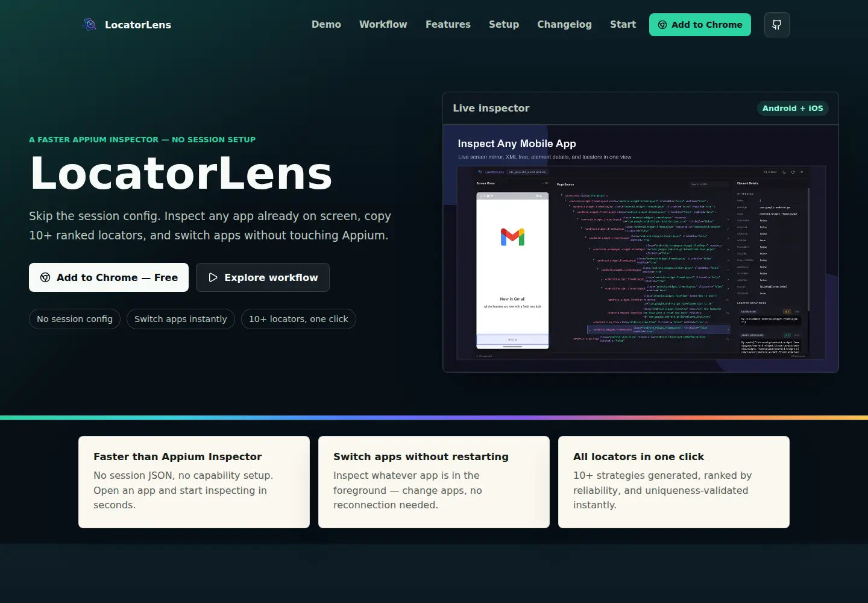Screen dimensions: 868x603
Task: Click Chrome icon in Add to Chrome — Free
Action: pos(45,277)
